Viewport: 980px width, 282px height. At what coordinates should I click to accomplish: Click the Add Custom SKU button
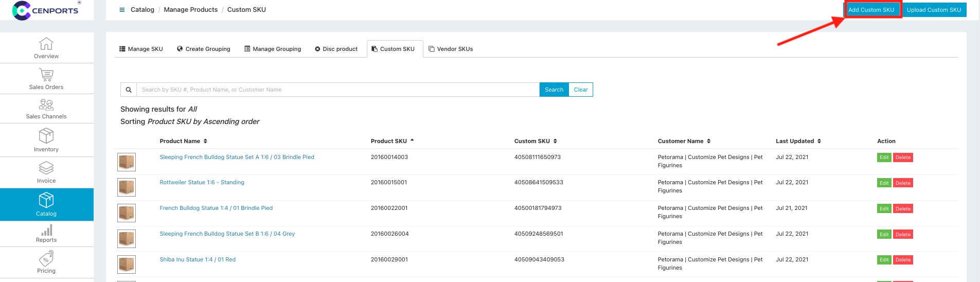871,10
